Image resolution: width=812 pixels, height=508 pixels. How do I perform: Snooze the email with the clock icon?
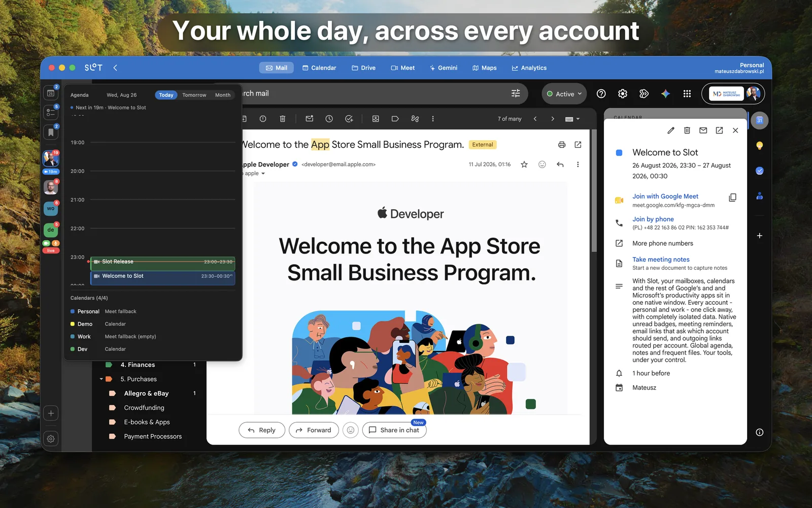329,119
